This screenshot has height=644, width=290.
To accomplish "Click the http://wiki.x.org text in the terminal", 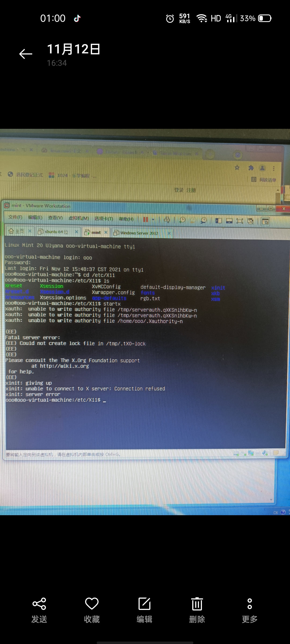I will (x=64, y=366).
